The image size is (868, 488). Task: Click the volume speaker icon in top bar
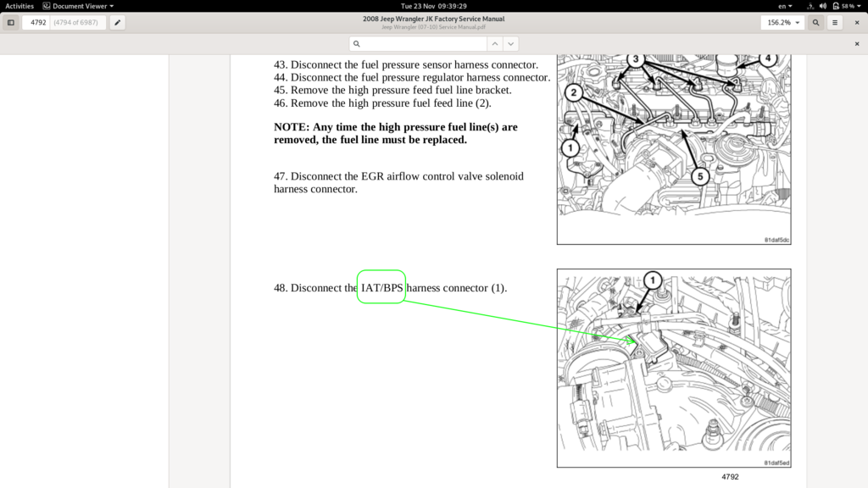822,6
